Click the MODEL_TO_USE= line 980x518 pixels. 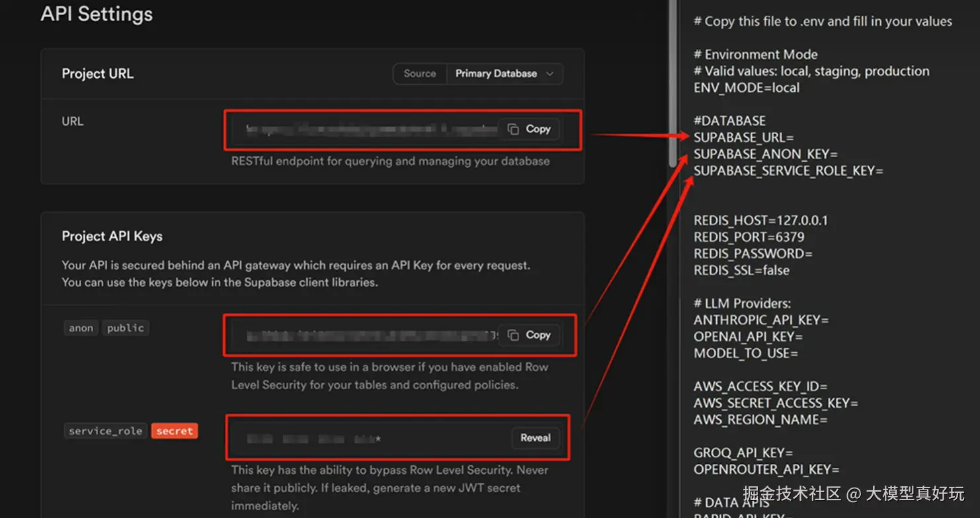pyautogui.click(x=746, y=353)
